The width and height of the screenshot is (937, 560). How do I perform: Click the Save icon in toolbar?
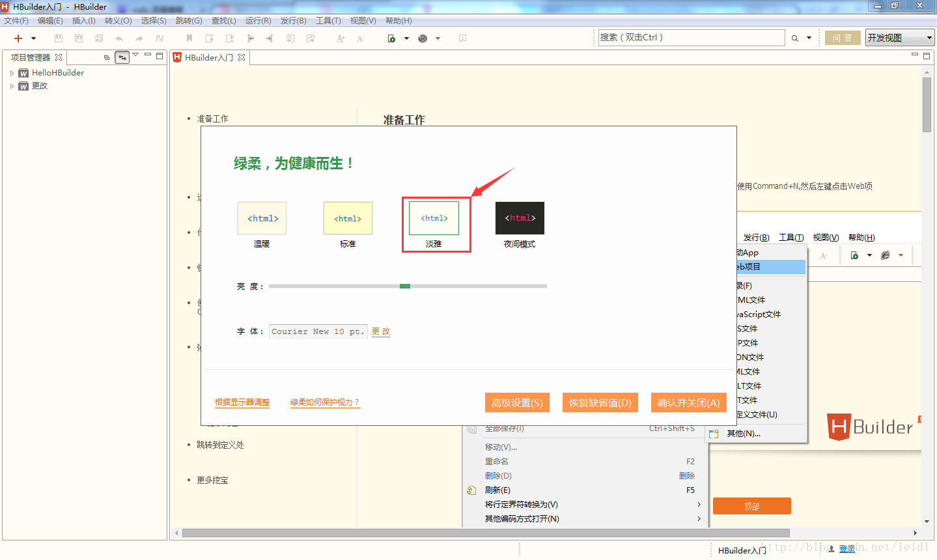(x=59, y=38)
